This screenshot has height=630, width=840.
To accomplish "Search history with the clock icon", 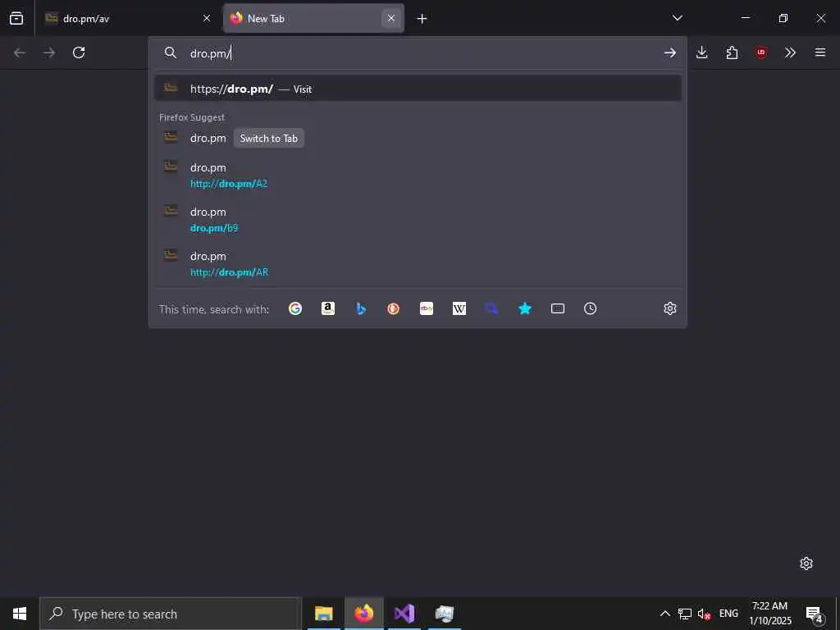I will [x=591, y=308].
